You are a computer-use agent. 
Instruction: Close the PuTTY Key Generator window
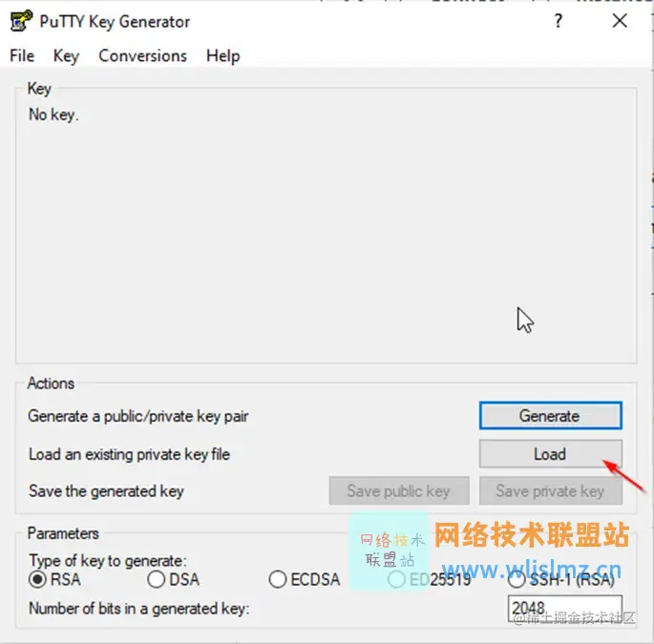(x=620, y=20)
